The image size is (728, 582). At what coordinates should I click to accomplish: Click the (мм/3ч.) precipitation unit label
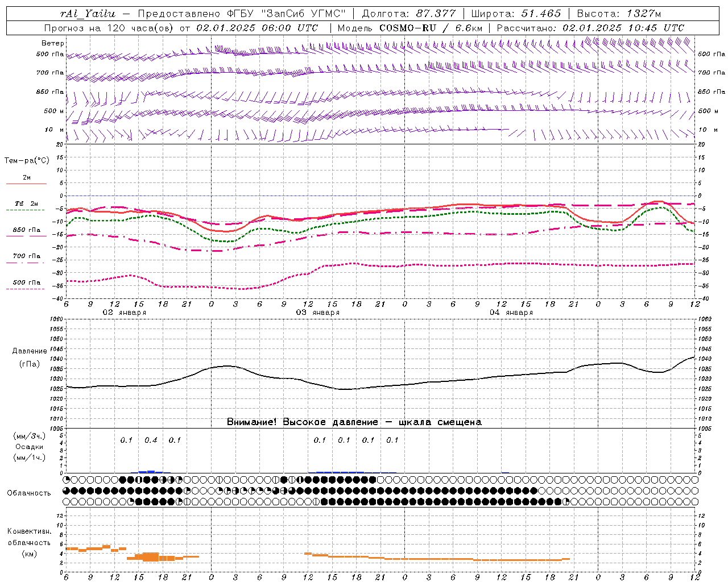click(30, 436)
